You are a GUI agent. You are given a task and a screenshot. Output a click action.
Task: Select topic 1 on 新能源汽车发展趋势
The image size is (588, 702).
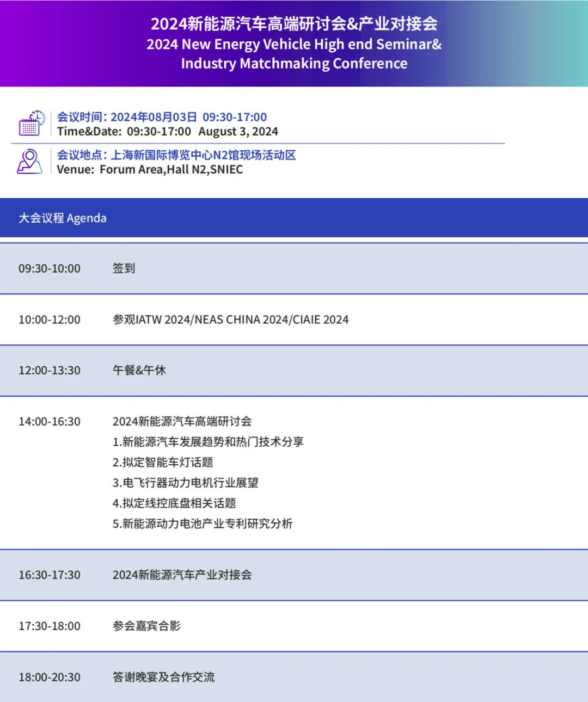[208, 442]
